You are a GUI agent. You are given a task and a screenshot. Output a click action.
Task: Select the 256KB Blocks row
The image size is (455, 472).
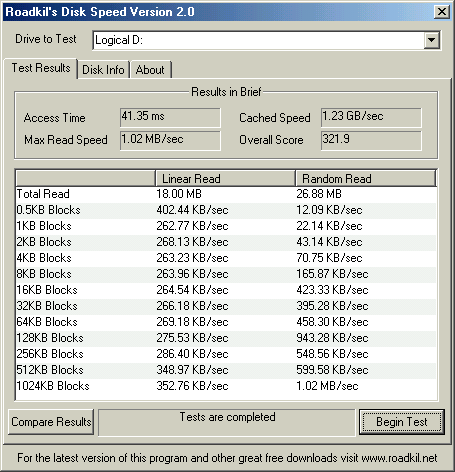(x=226, y=354)
